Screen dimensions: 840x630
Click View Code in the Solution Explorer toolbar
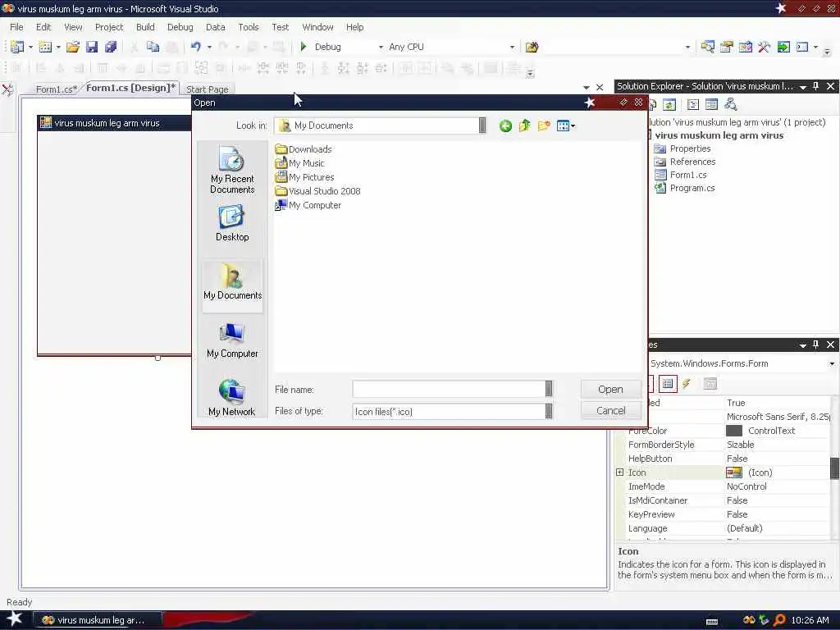tap(692, 104)
